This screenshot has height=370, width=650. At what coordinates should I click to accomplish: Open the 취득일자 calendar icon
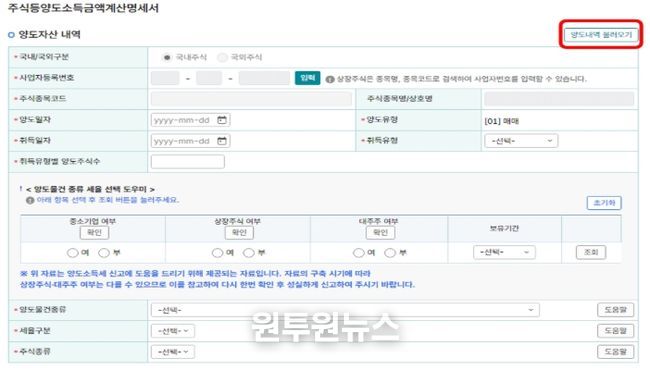222,141
